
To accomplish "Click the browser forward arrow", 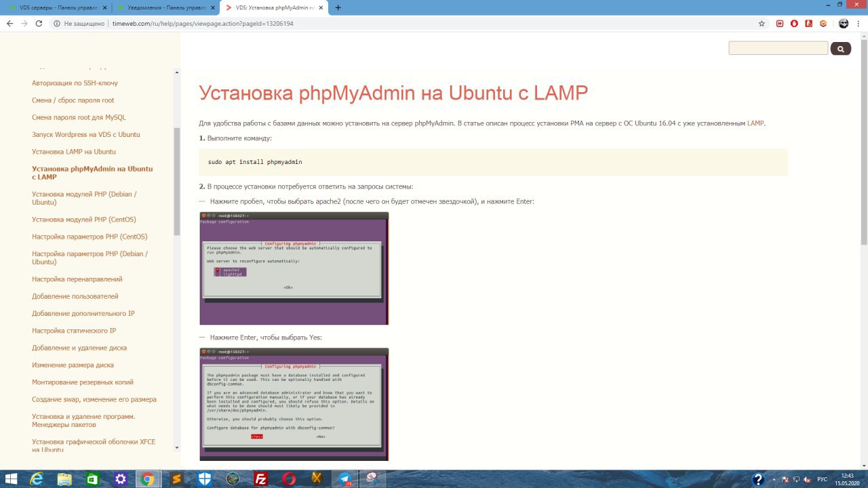I will 24,23.
